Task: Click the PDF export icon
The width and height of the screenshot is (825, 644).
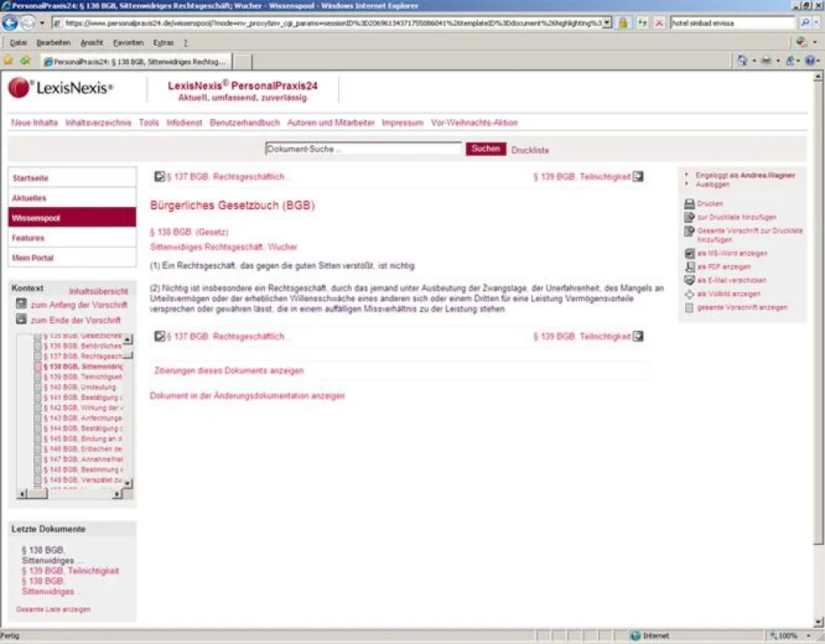Action: point(689,266)
